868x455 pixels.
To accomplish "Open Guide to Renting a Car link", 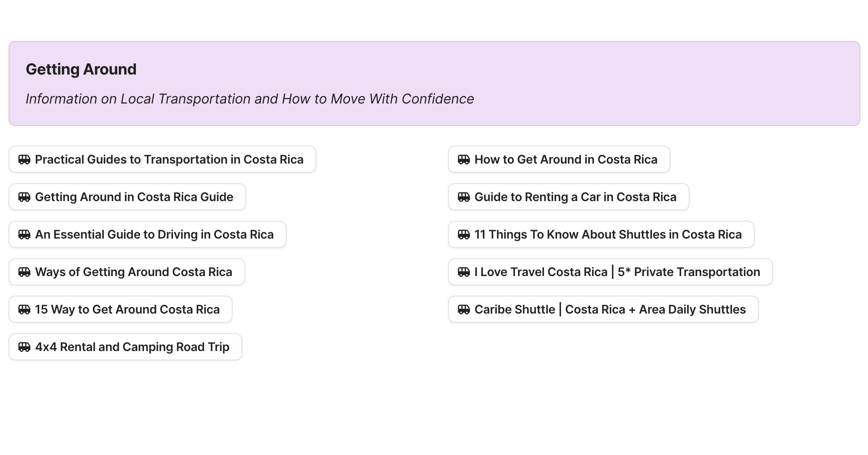I will pos(575,197).
